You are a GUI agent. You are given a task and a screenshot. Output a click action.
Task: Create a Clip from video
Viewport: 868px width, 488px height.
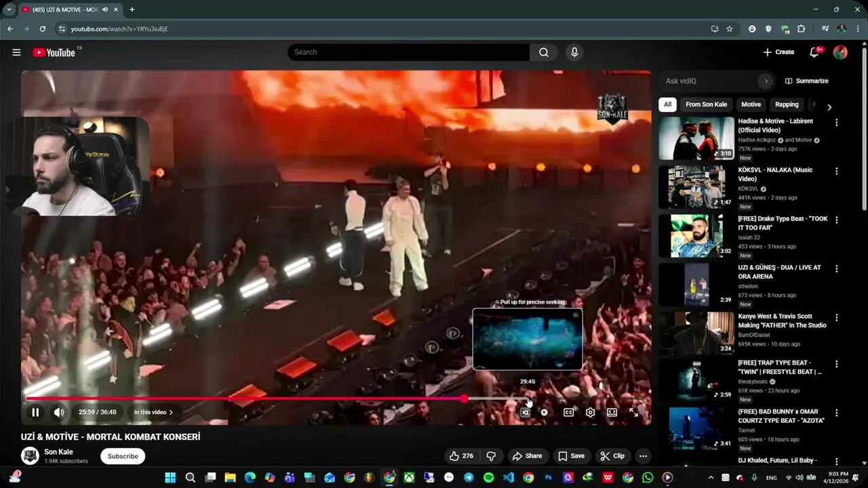click(x=612, y=456)
